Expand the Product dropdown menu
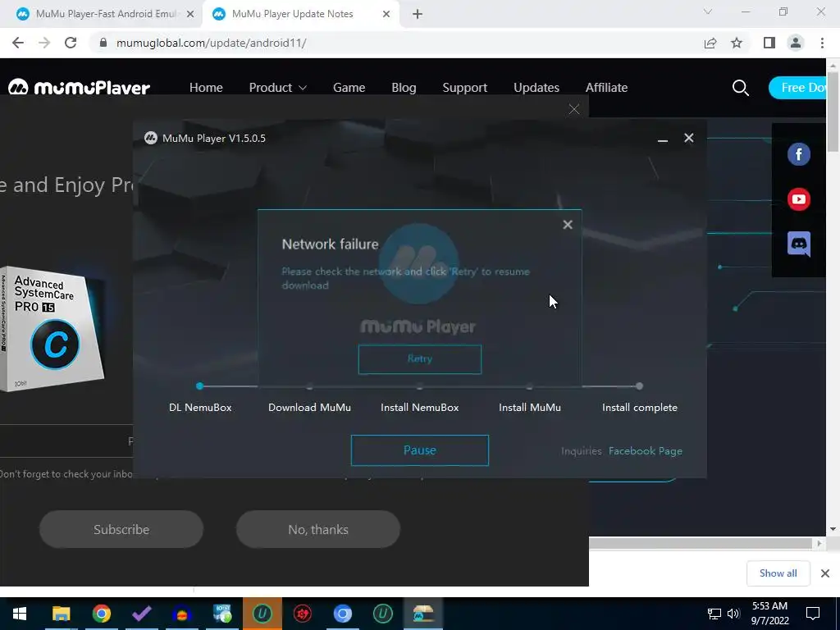 coord(277,87)
